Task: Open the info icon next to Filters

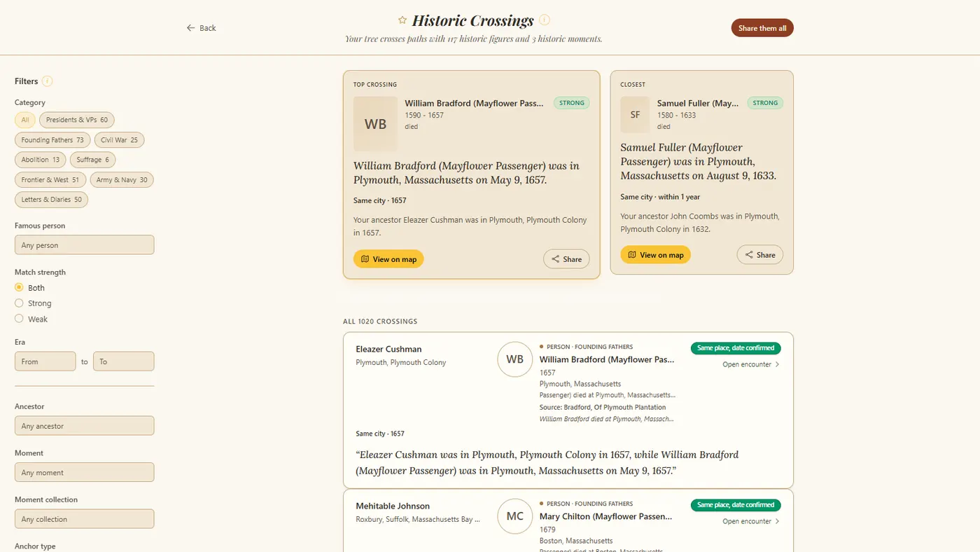Action: tap(47, 81)
